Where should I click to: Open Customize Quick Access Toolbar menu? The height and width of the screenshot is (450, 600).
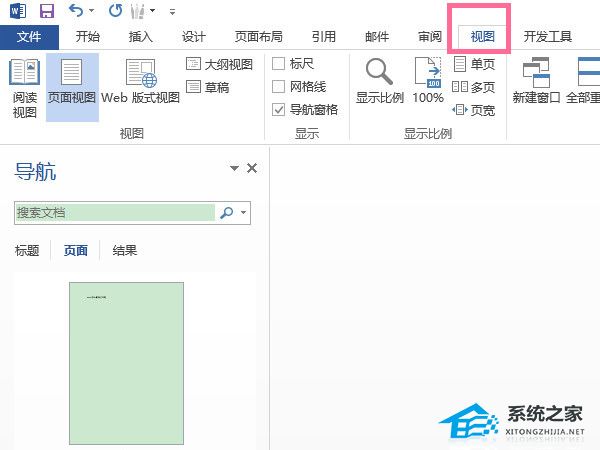click(173, 12)
